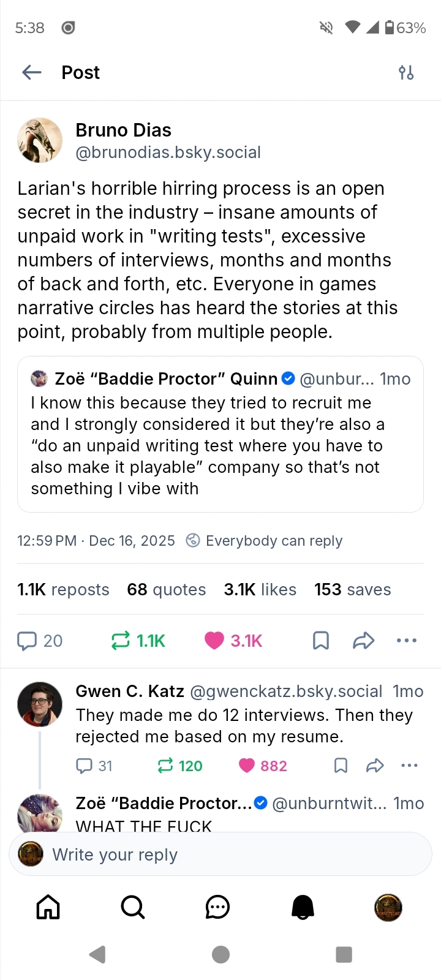Open Notifications bell in bottom navigation

[x=303, y=907]
